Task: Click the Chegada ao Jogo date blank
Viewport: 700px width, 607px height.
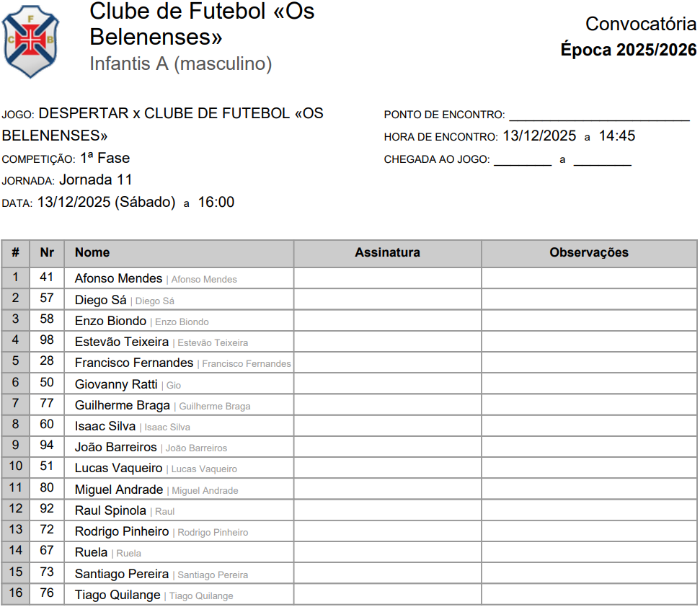Action: (522, 160)
